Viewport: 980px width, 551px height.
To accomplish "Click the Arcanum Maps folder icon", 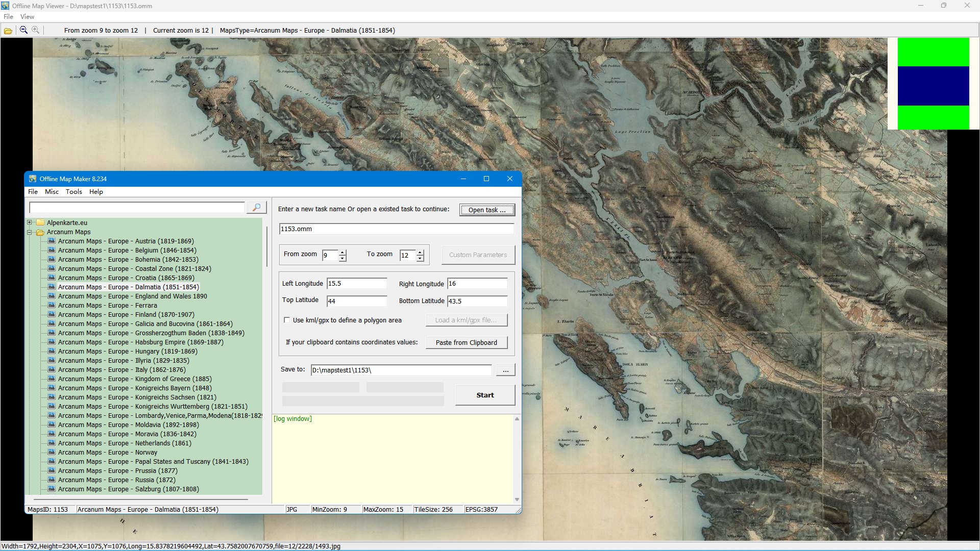I will click(40, 232).
